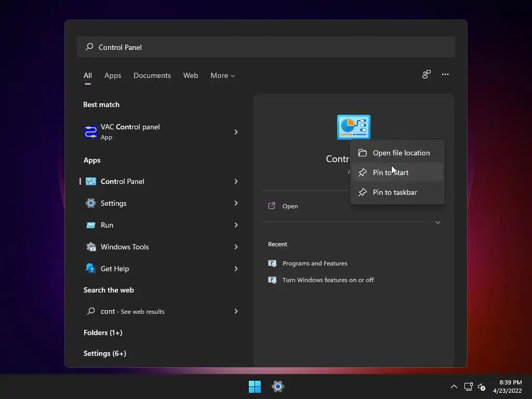The width and height of the screenshot is (532, 399).
Task: Click the VAC Control panel app icon
Action: pyautogui.click(x=90, y=131)
